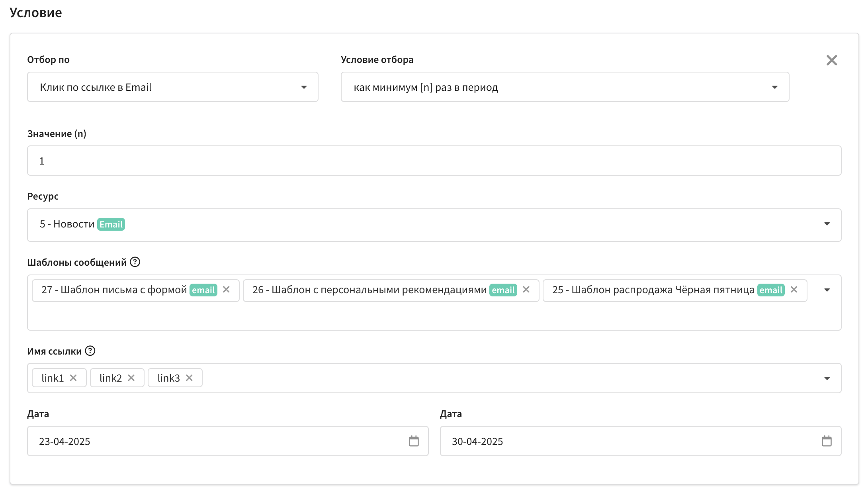Remove the link3 tag
This screenshot has height=494, width=868.
[x=189, y=378]
